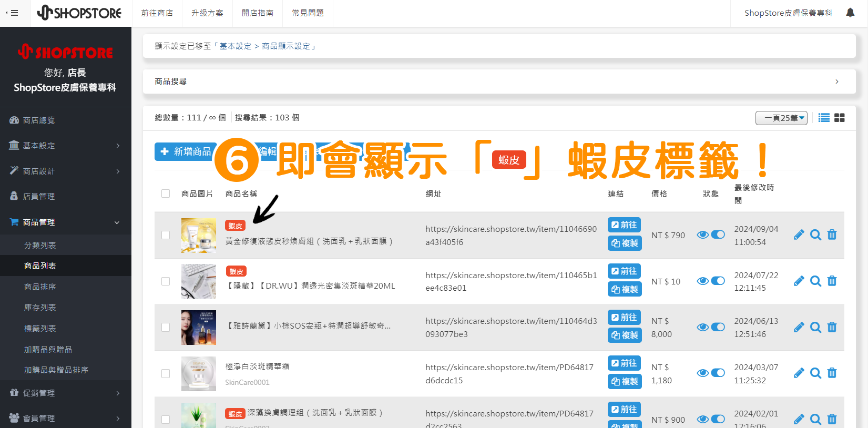Preview the DR.WU 潤透光 product magnifier icon
The image size is (868, 428).
pyautogui.click(x=815, y=281)
